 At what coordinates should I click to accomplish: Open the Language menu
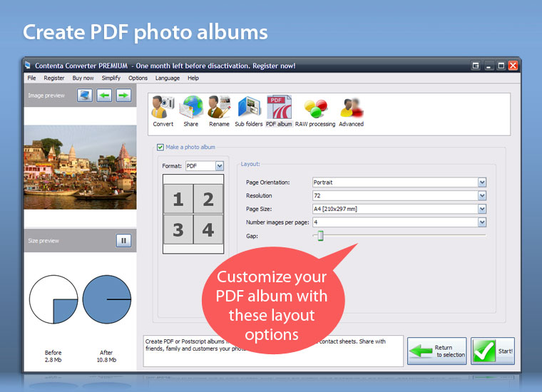[x=168, y=78]
